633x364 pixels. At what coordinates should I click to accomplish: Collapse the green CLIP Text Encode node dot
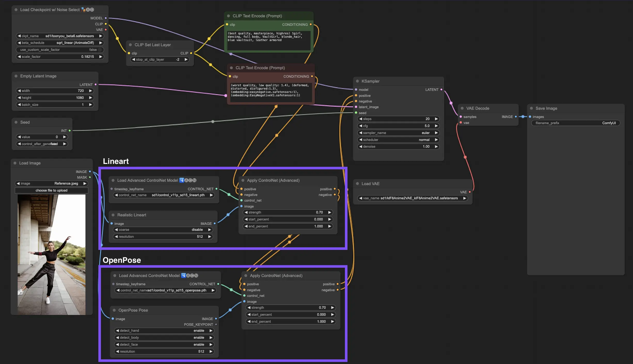click(228, 16)
